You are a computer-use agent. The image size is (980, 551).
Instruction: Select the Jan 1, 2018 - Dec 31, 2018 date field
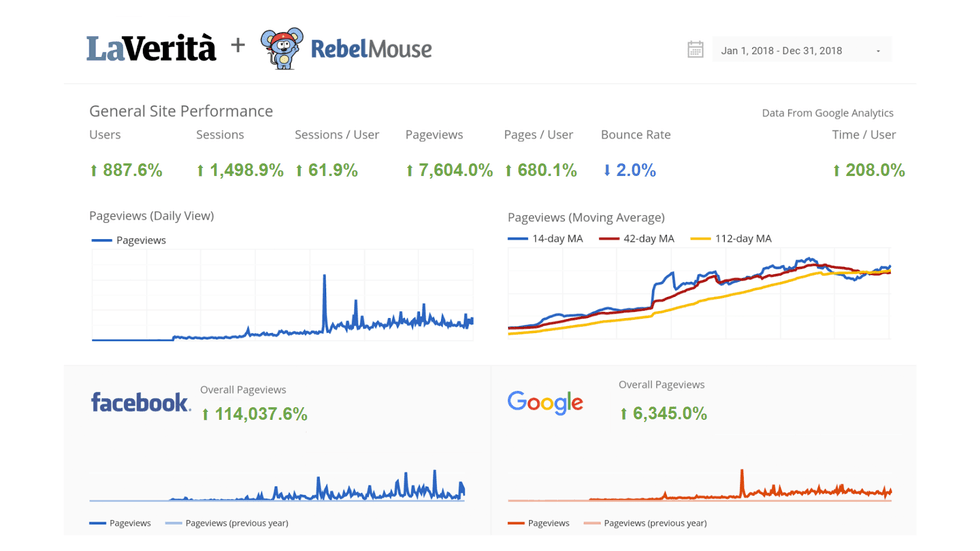click(781, 51)
